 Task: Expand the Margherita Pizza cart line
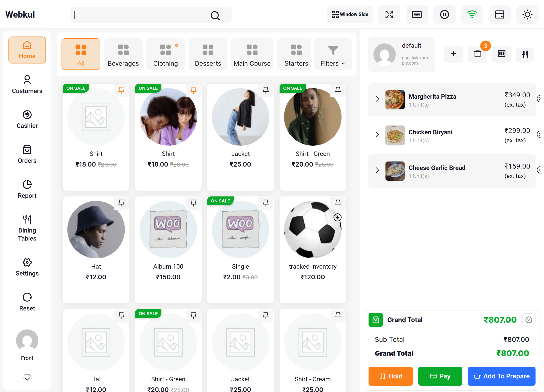(377, 99)
